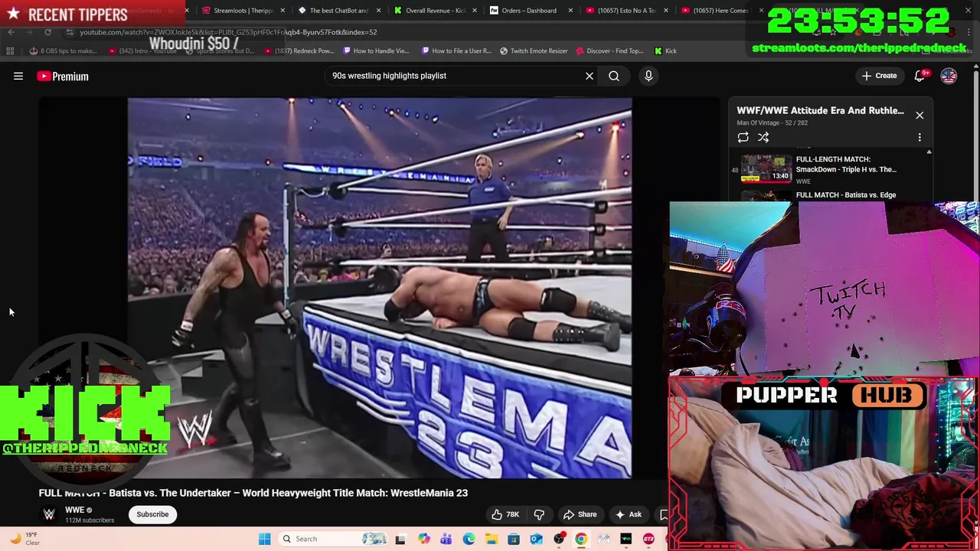Open the Man Of Vintage playlist owner
The width and height of the screenshot is (980, 551).
click(x=759, y=122)
